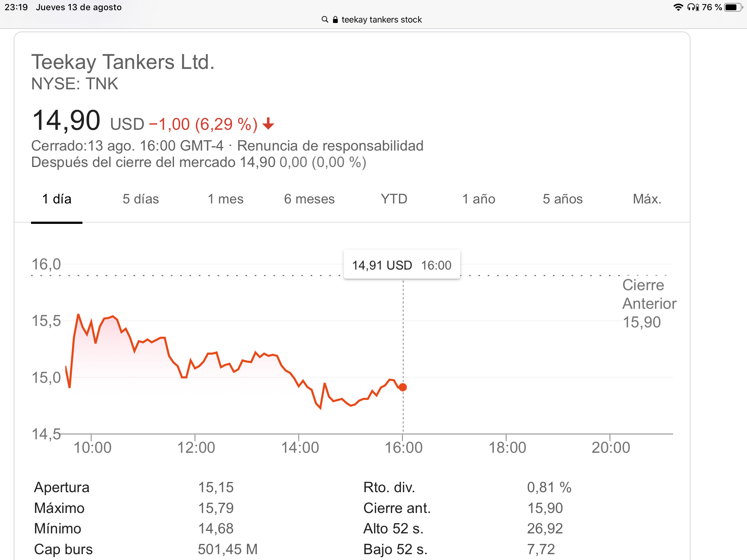Click the Cierre Anterior 15,90 label
Viewport: 747px width, 560px height.
(649, 304)
